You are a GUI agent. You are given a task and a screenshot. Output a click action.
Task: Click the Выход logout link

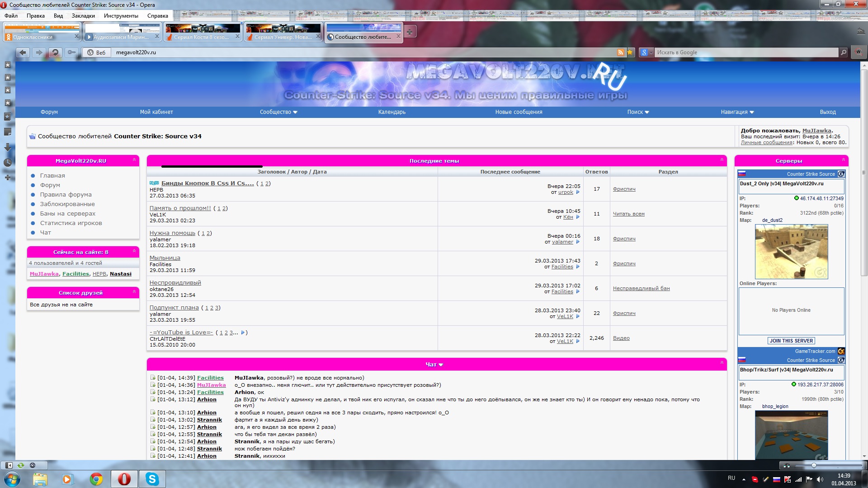pos(828,112)
